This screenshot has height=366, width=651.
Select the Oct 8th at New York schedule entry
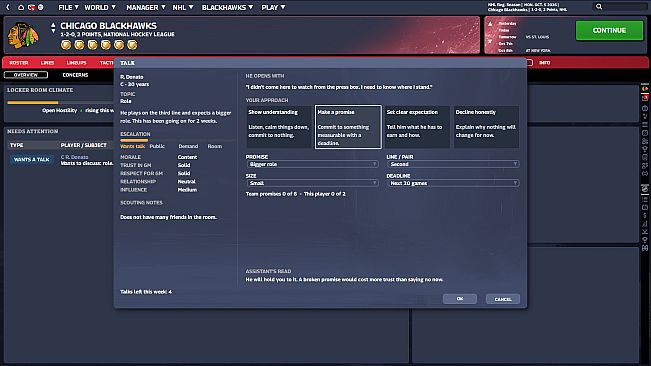click(524, 51)
